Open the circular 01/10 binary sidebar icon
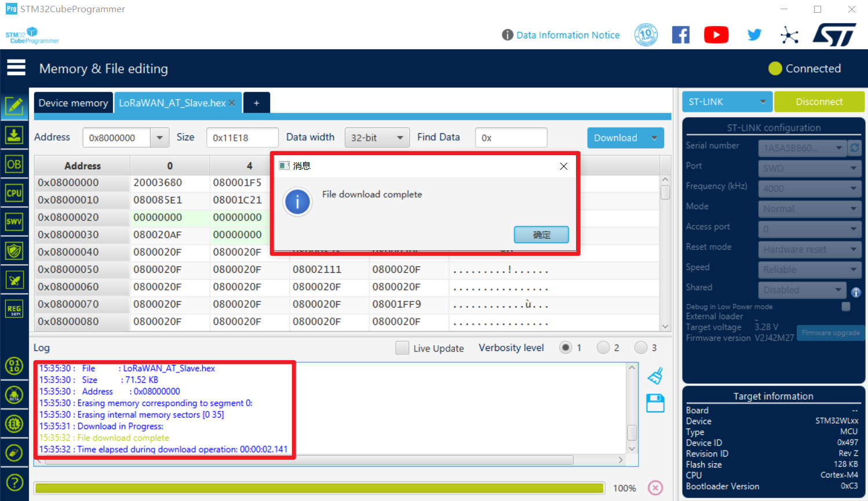Screen dimensions: 868x501 pos(14,365)
